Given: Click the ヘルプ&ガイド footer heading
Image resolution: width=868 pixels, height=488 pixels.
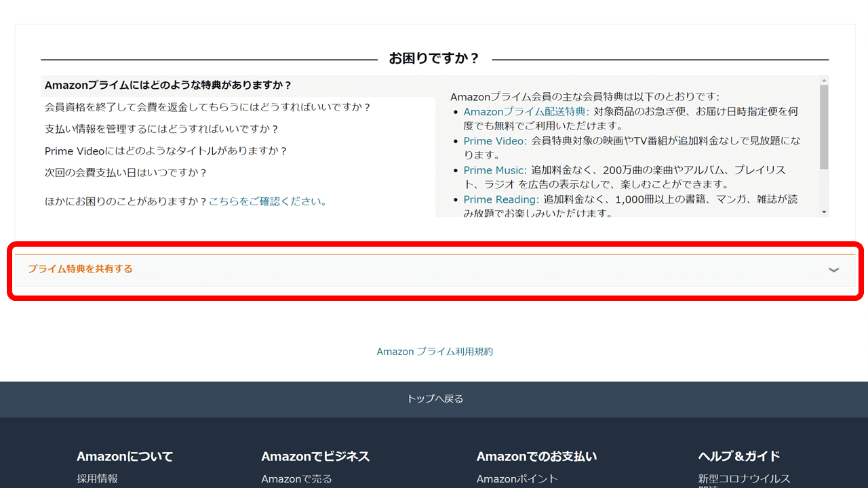Looking at the screenshot, I should point(739,456).
